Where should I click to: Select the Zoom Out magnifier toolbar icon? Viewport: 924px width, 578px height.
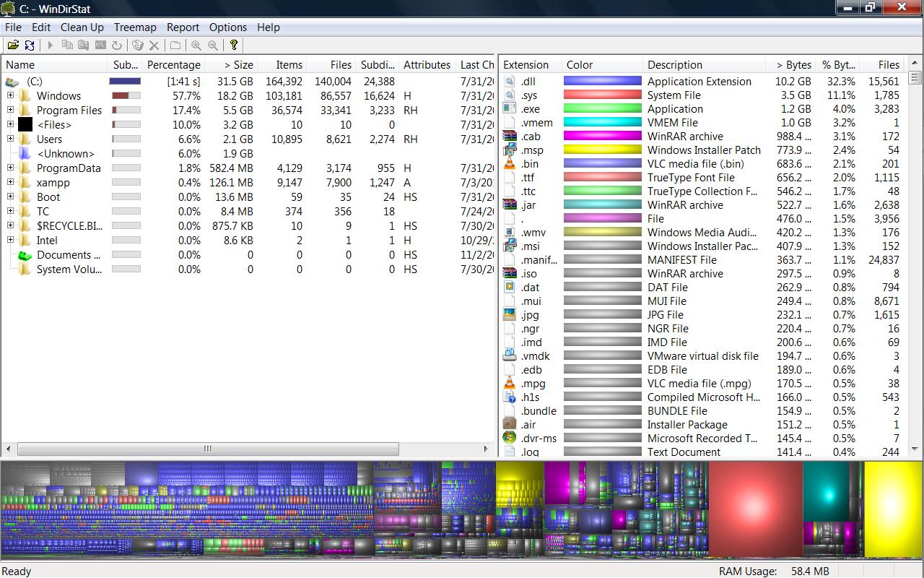[212, 45]
